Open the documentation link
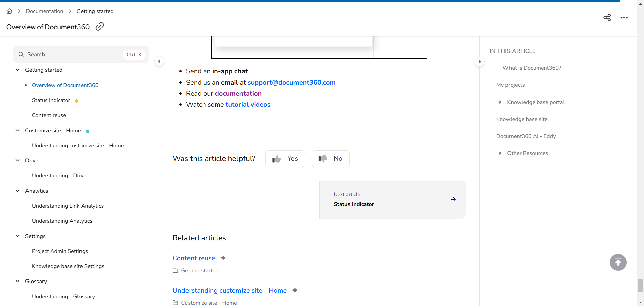 (x=238, y=93)
